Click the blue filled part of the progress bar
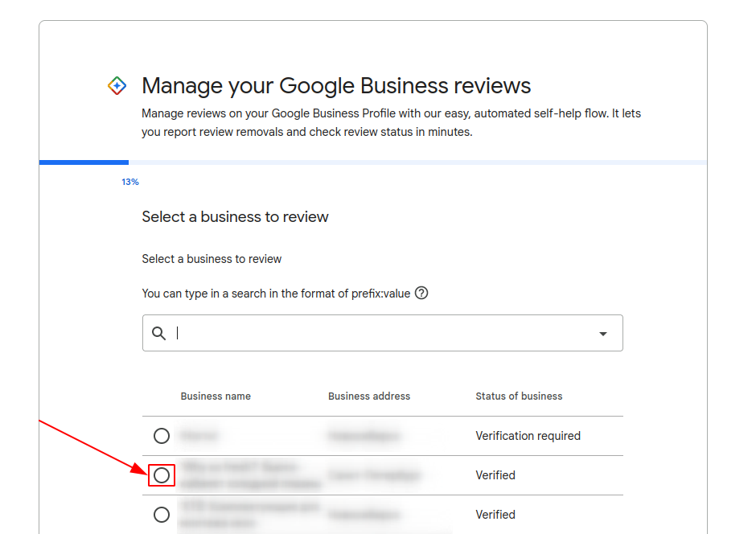 point(84,162)
